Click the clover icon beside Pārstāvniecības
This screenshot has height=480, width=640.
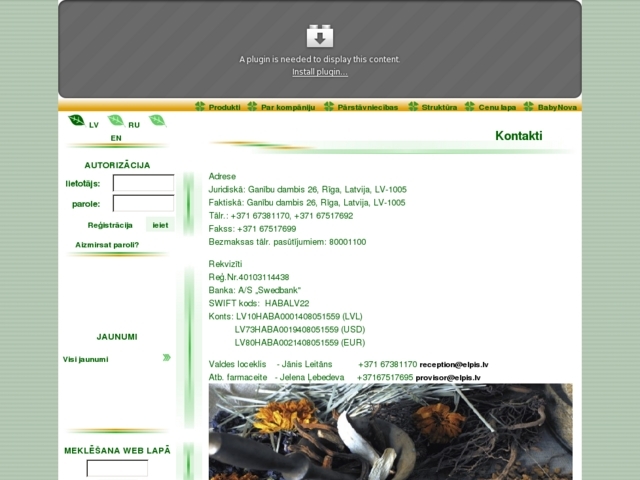(x=329, y=106)
